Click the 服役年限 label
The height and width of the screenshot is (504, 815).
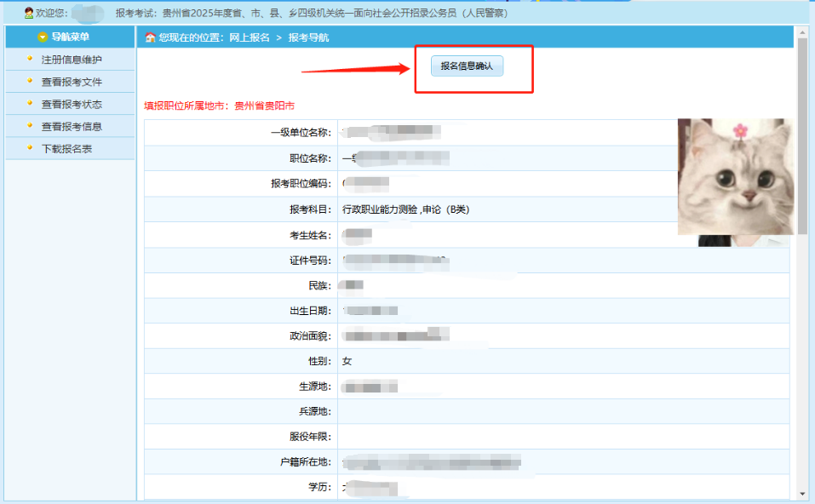[310, 437]
